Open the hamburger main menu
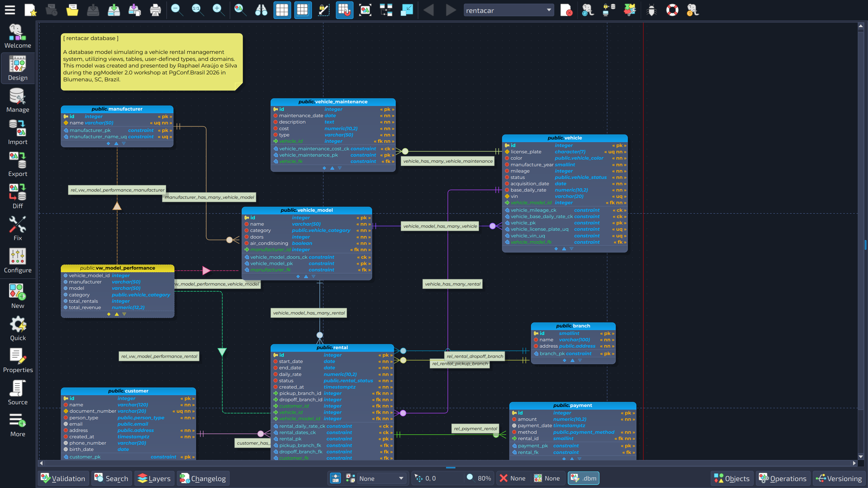 (x=10, y=10)
